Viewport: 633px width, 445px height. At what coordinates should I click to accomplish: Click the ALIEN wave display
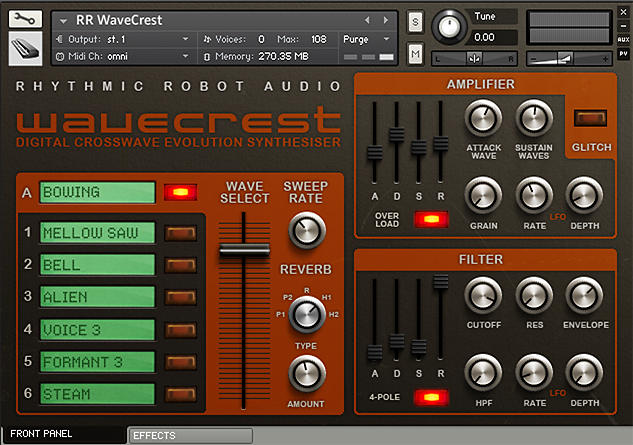(x=97, y=297)
